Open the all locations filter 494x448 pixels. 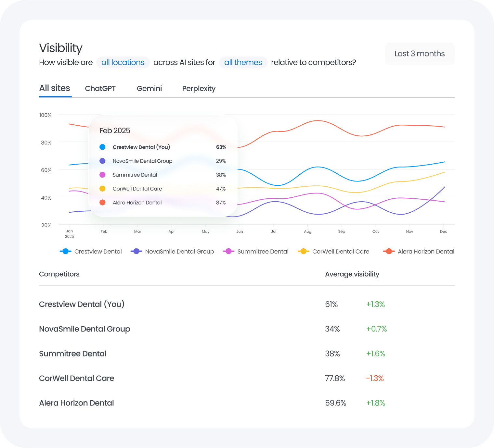(x=123, y=62)
